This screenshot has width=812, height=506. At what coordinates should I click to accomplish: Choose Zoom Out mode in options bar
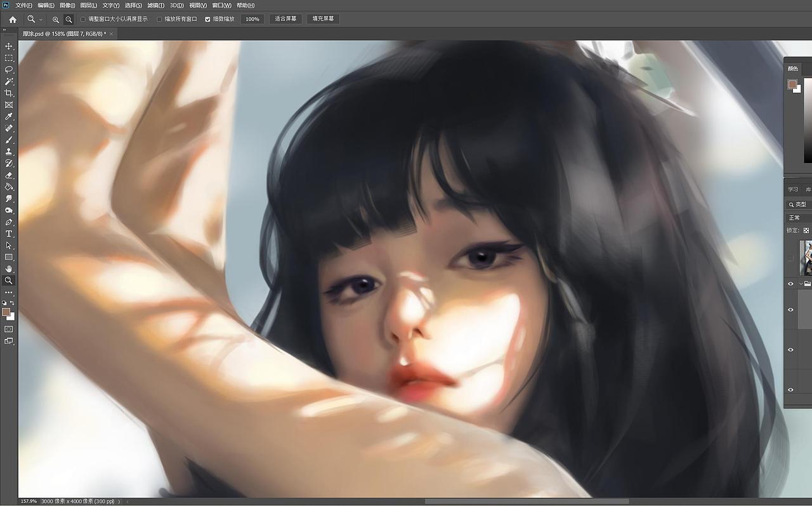point(69,19)
